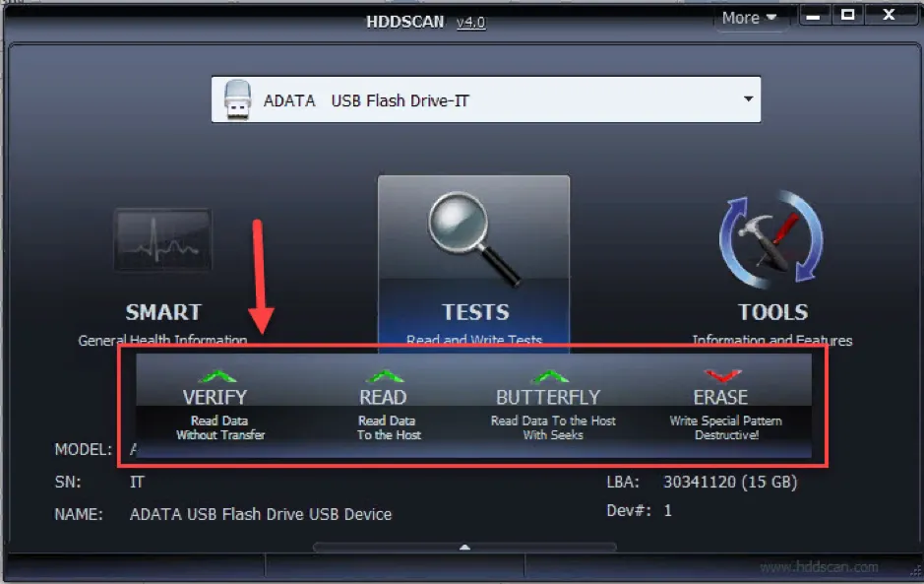Open the TOOLS hammer and screwdriver icon
Viewport: 924px width, 584px height.
771,239
